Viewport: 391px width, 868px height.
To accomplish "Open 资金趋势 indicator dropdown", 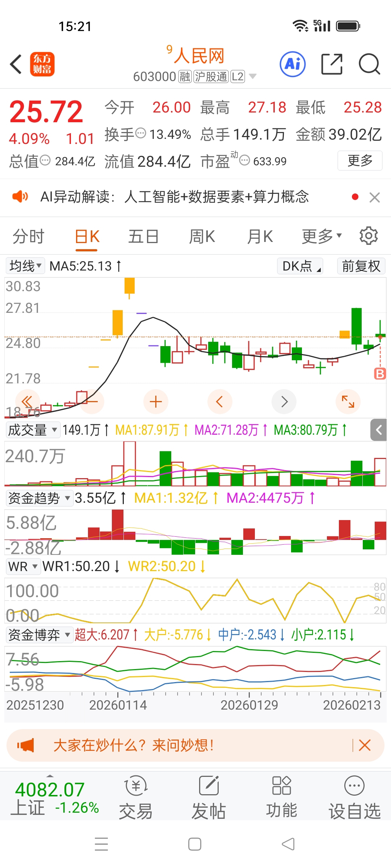I will click(39, 498).
